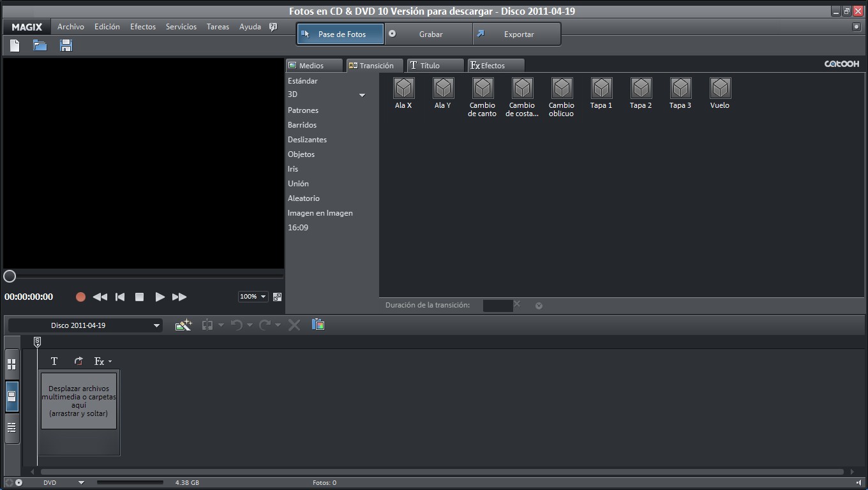Screen dimensions: 868x490
Task: Click the MAGIX logo
Action: click(x=27, y=27)
